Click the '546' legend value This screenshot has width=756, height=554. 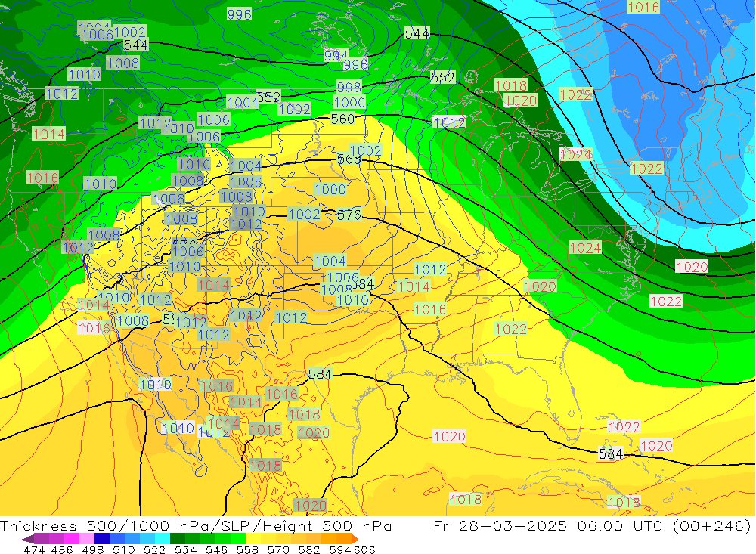216,549
